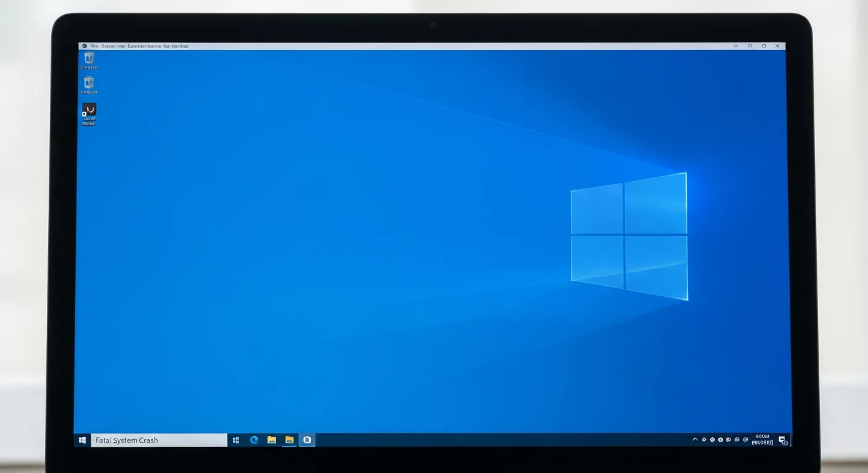The image size is (868, 473).
Task: Open the Action Center notification icon
Action: pos(782,440)
